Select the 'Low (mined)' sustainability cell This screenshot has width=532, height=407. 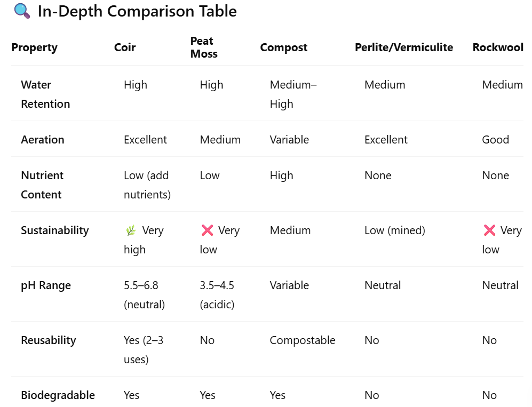[x=394, y=230]
